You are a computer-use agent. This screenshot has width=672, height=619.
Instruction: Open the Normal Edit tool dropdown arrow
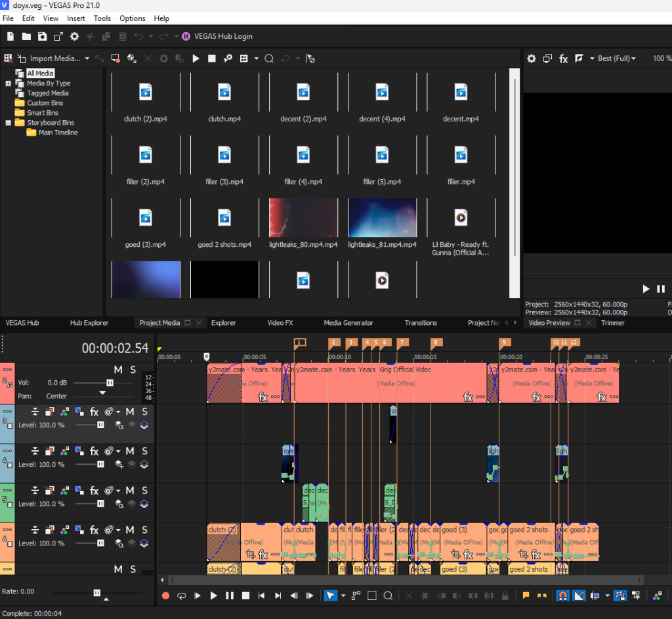pos(343,595)
